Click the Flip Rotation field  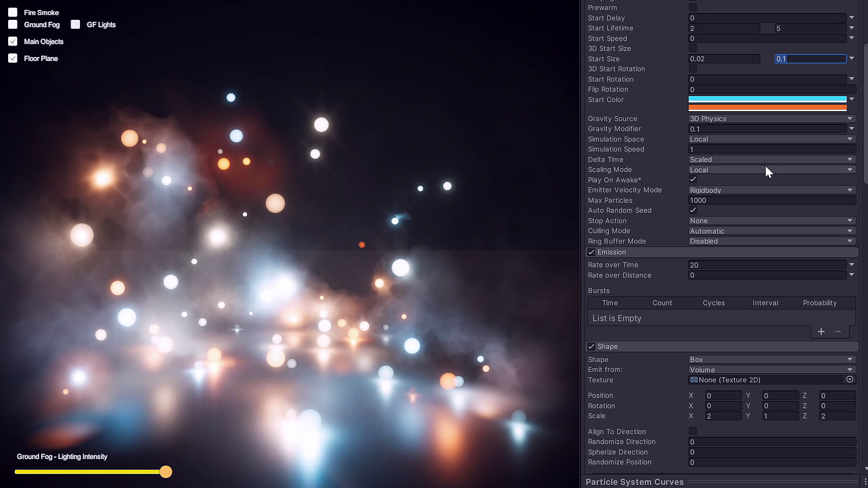772,89
